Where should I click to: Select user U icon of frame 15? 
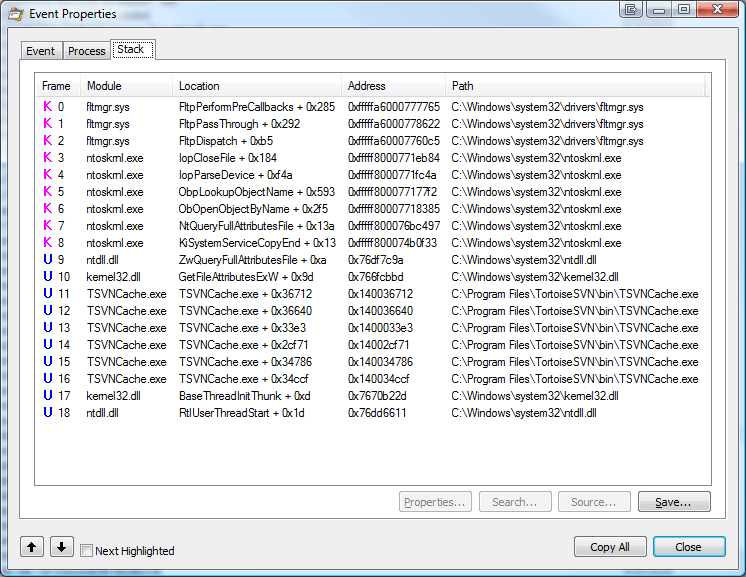[x=48, y=361]
